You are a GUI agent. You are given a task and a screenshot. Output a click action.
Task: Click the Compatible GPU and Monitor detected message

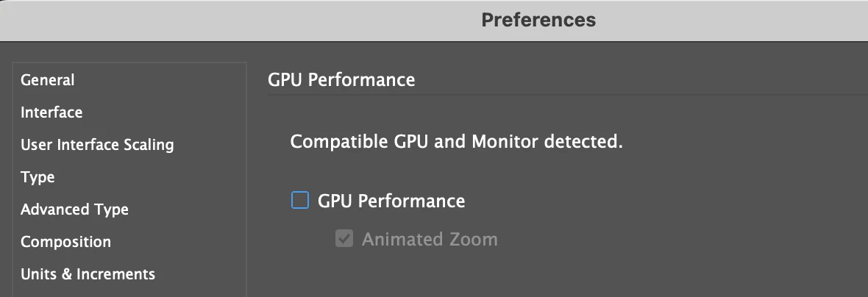[x=456, y=141]
